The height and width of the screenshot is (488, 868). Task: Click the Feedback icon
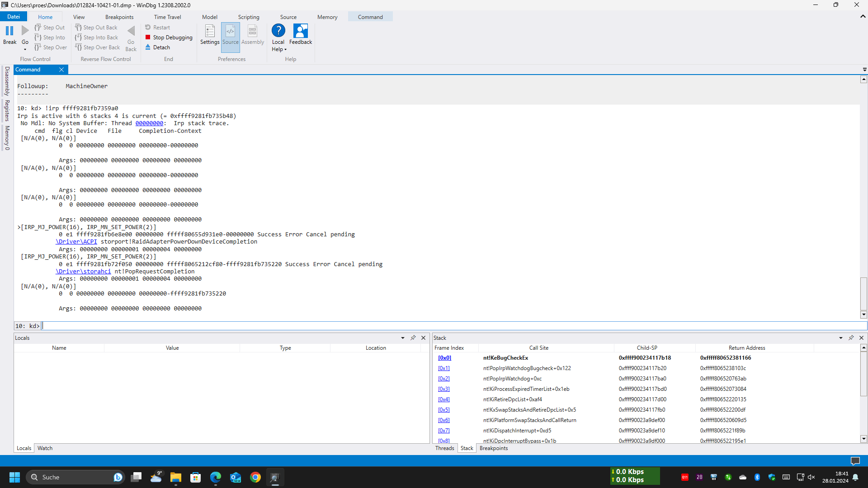[x=300, y=31]
